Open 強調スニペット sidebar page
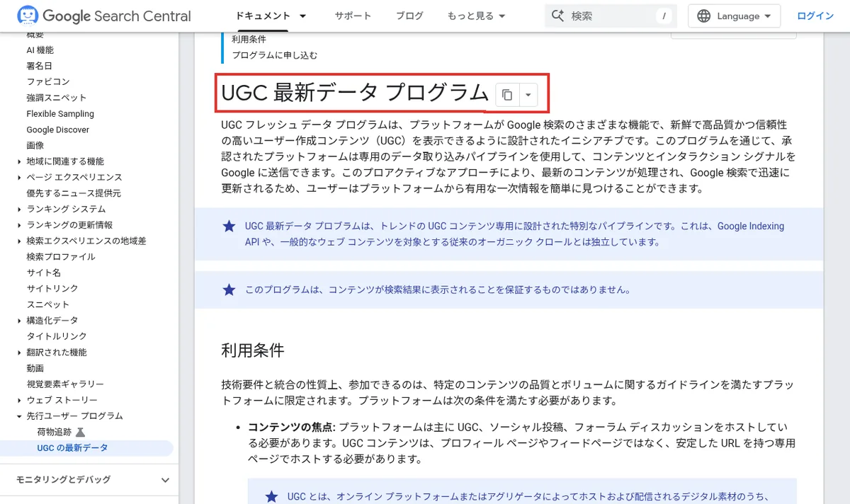This screenshot has height=504, width=850. tap(57, 98)
